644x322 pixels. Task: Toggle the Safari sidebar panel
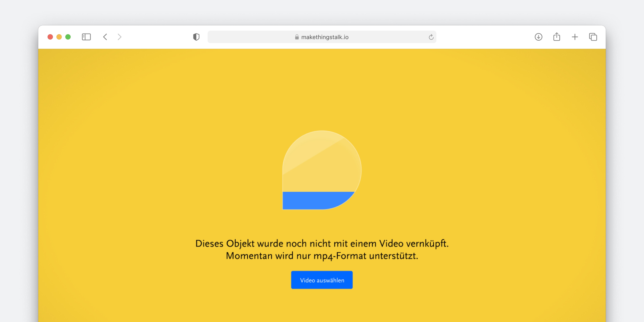(86, 37)
